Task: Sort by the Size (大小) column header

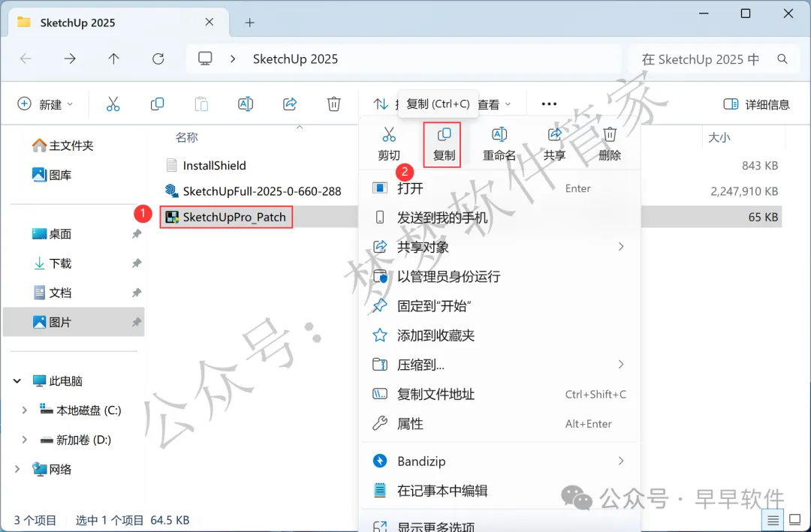Action: click(719, 137)
